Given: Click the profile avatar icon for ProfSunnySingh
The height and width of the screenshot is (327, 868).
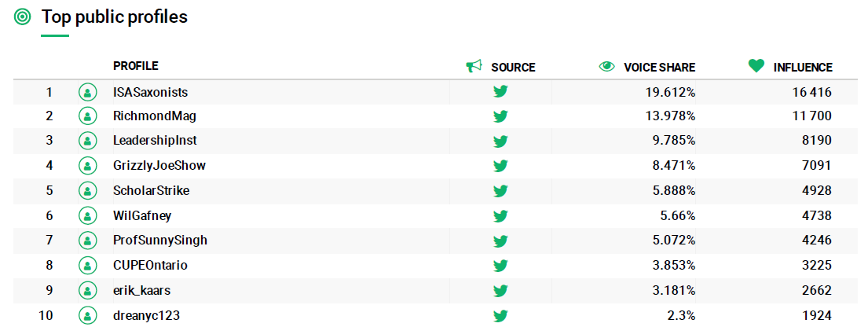Looking at the screenshot, I should tap(87, 241).
